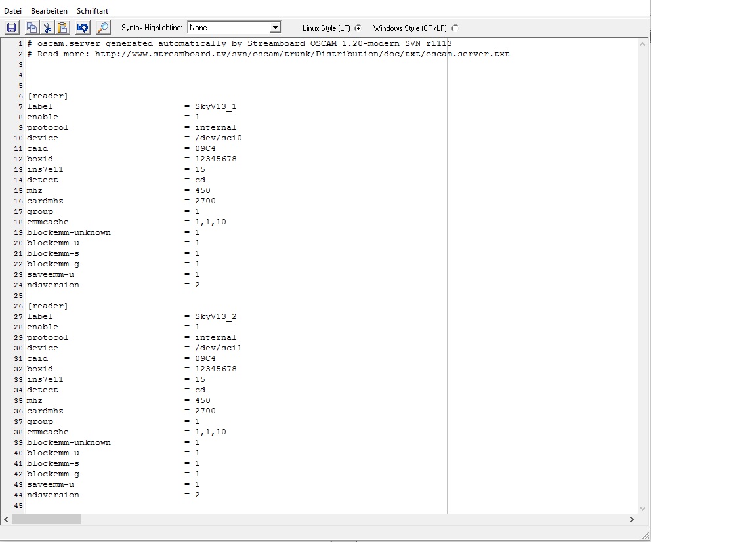Click the horizontal scrollbar right arrow
Image resolution: width=756 pixels, height=542 pixels.
(632, 519)
